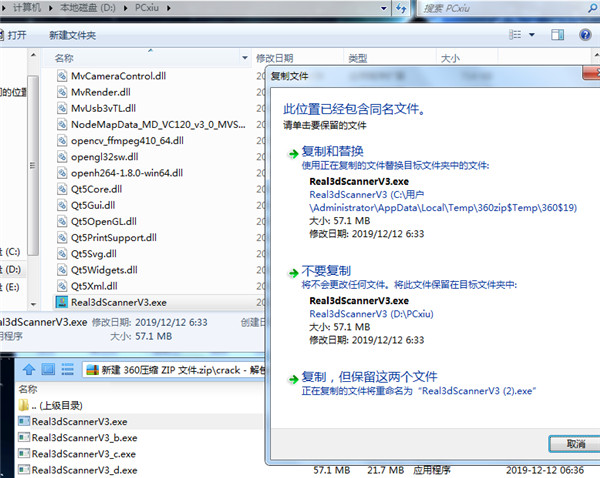Click the MvCameraControl.dll file icon
The image size is (600, 478).
click(62, 76)
